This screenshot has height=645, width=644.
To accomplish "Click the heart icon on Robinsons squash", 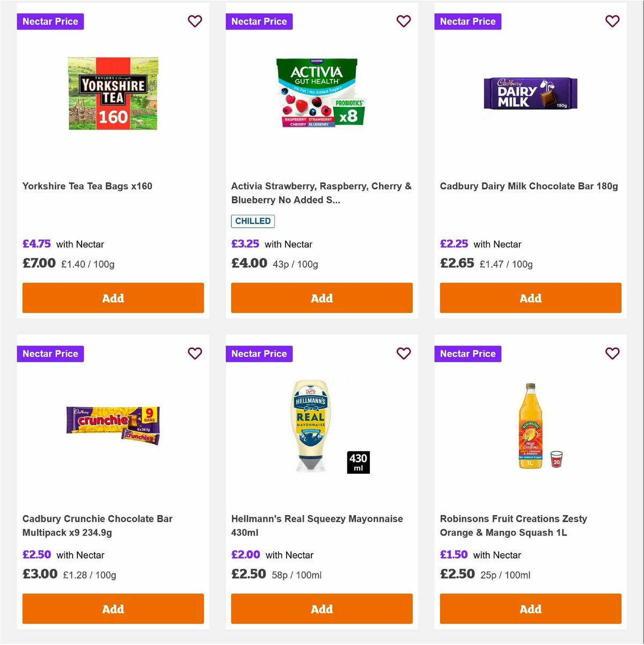I will pyautogui.click(x=612, y=354).
